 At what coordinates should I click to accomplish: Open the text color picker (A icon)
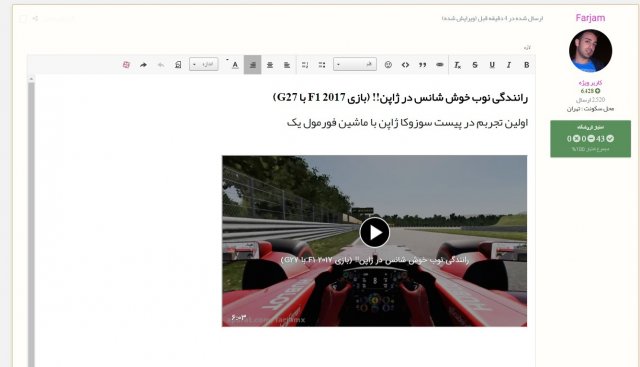pos(235,65)
